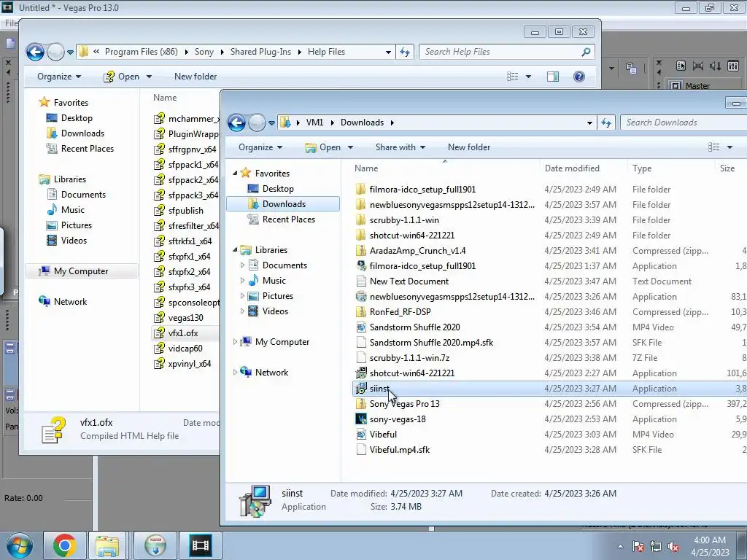The width and height of the screenshot is (747, 560).
Task: Select the filmora-idco_setup_full1901 application file
Action: (x=422, y=265)
